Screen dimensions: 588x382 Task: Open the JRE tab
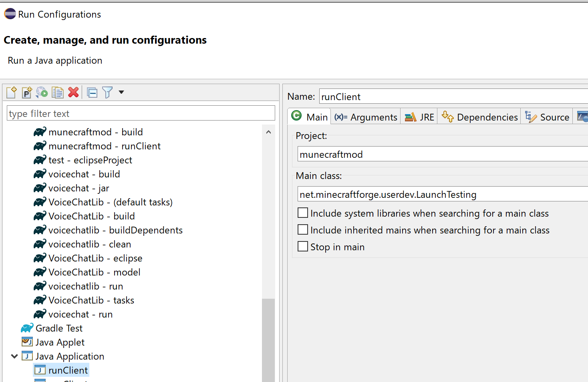[419, 117]
